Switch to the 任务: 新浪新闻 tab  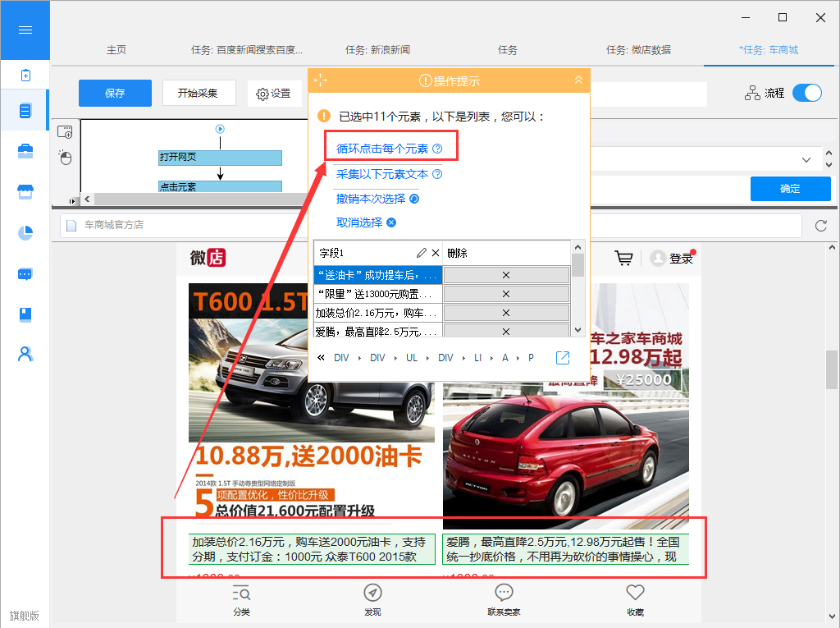377,50
